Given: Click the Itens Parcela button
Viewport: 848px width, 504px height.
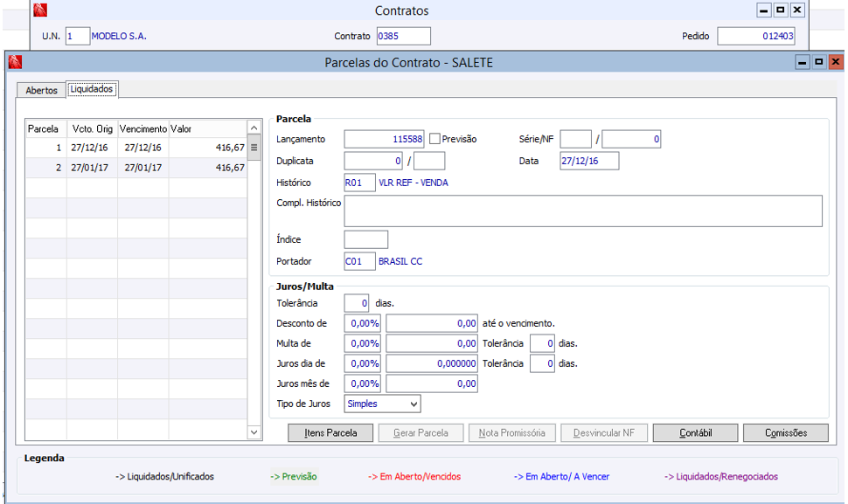Looking at the screenshot, I should click(x=330, y=432).
